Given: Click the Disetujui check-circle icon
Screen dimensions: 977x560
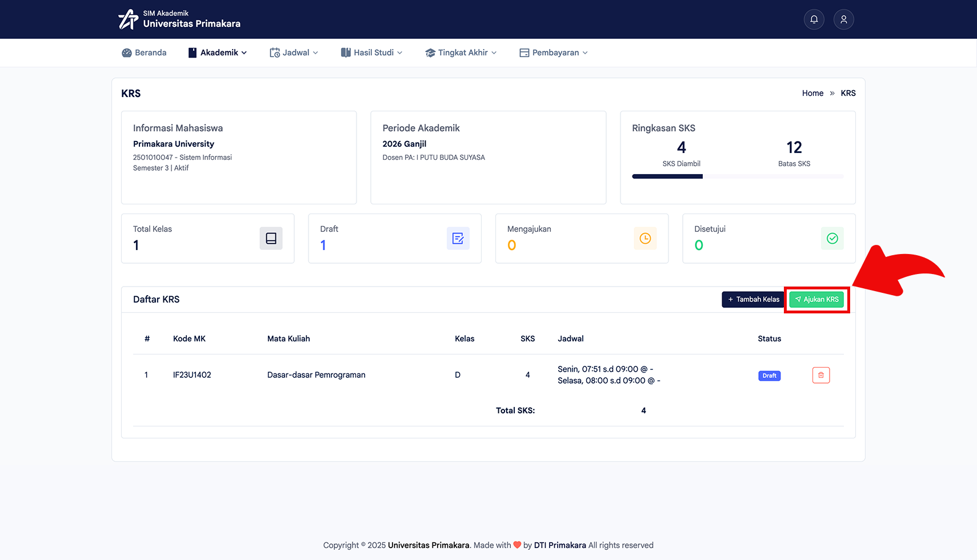Looking at the screenshot, I should 832,239.
